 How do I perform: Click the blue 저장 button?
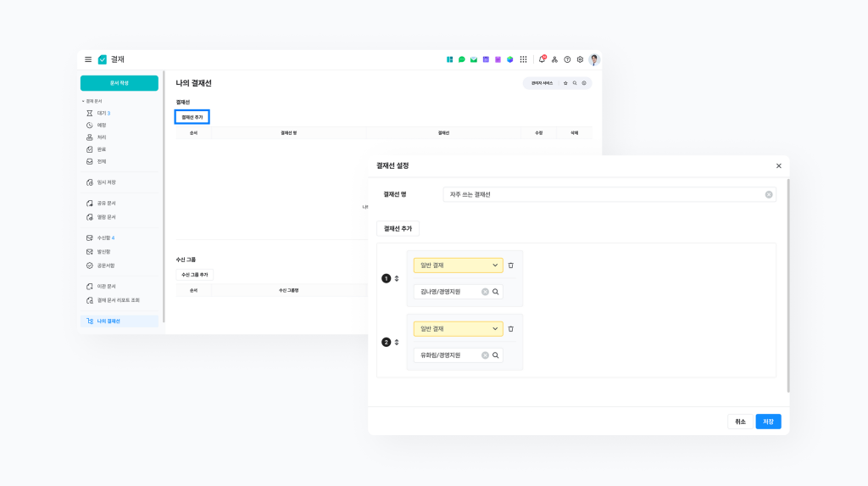[768, 422]
